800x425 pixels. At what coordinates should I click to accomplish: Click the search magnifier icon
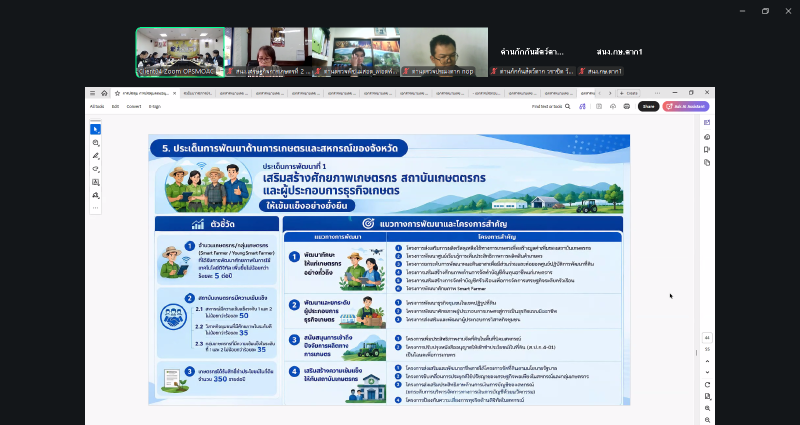(x=567, y=107)
